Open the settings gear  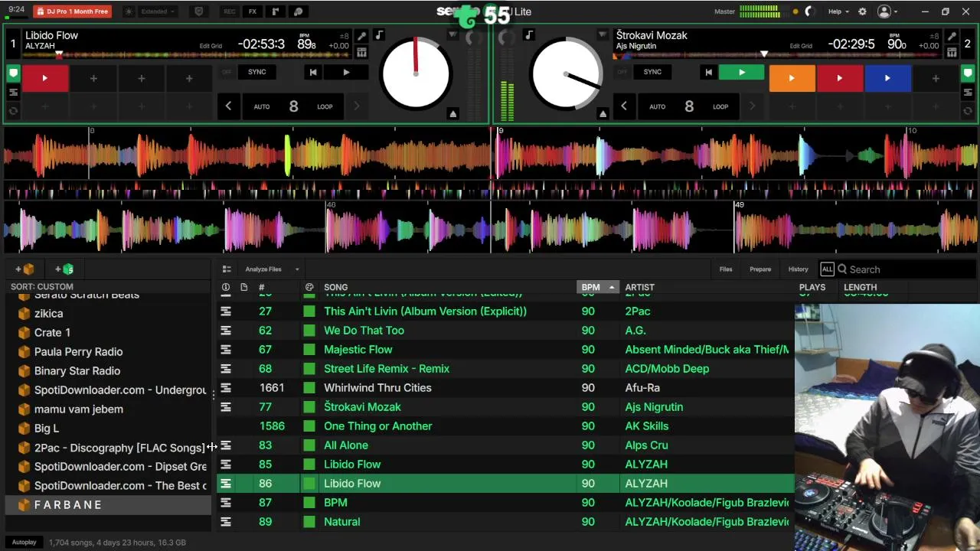click(x=862, y=11)
